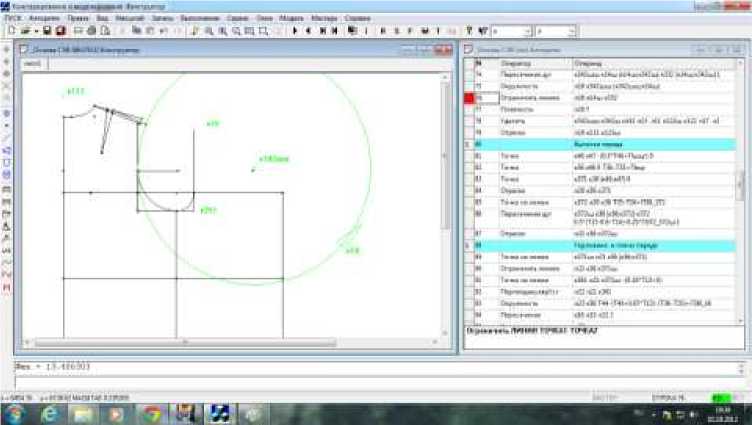Open the Вид menu

(102, 18)
